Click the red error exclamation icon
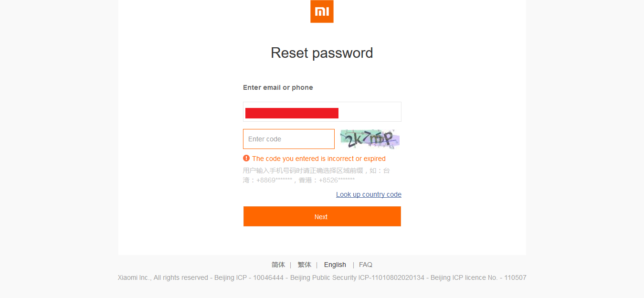 coord(246,158)
